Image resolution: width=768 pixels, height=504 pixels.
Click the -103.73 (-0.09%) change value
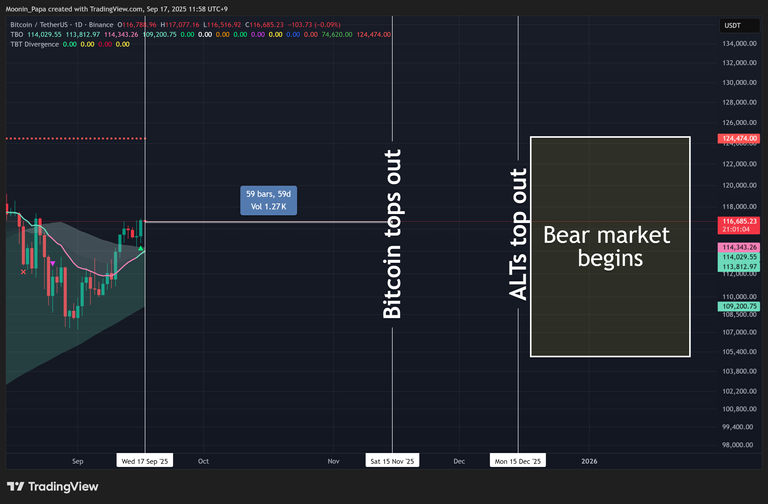click(314, 24)
